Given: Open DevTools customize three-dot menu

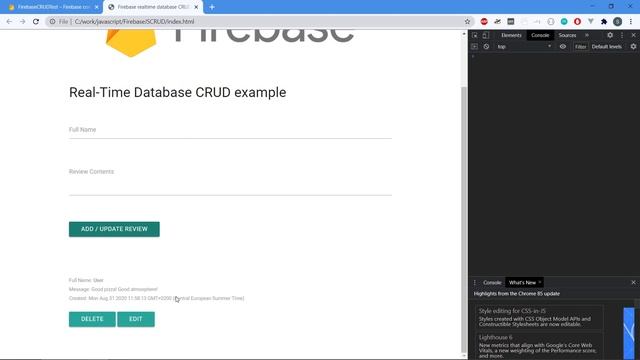Looking at the screenshot, I should (x=622, y=36).
